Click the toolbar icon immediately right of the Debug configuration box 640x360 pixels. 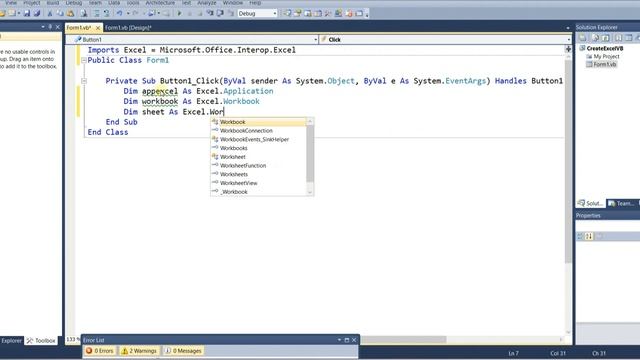[x=287, y=13]
